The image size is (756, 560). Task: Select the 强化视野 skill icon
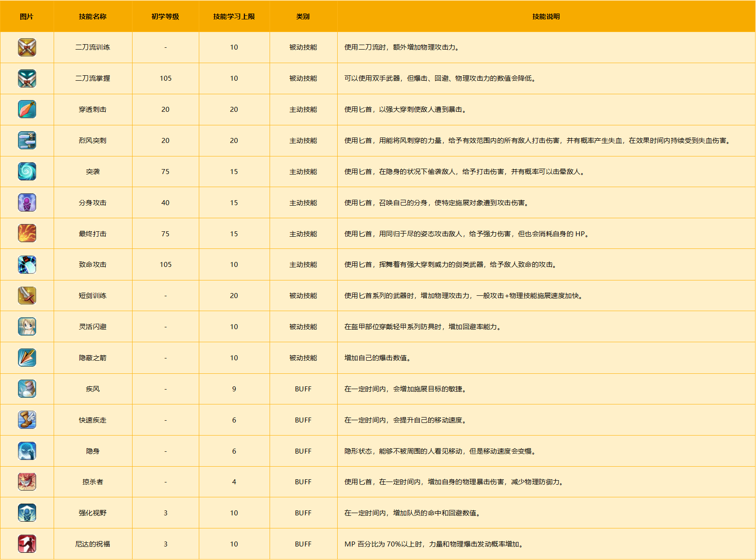pos(27,513)
